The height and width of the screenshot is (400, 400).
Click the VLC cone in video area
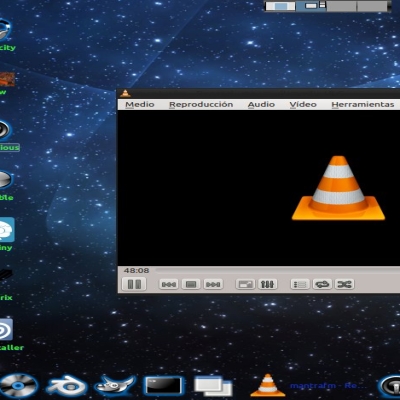click(338, 188)
